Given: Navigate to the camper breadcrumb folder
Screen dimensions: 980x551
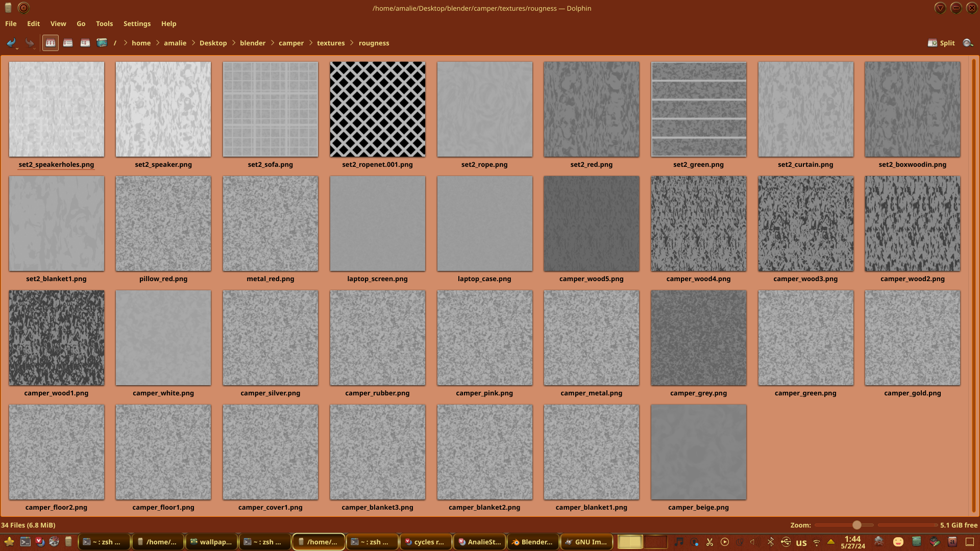Looking at the screenshot, I should point(291,43).
